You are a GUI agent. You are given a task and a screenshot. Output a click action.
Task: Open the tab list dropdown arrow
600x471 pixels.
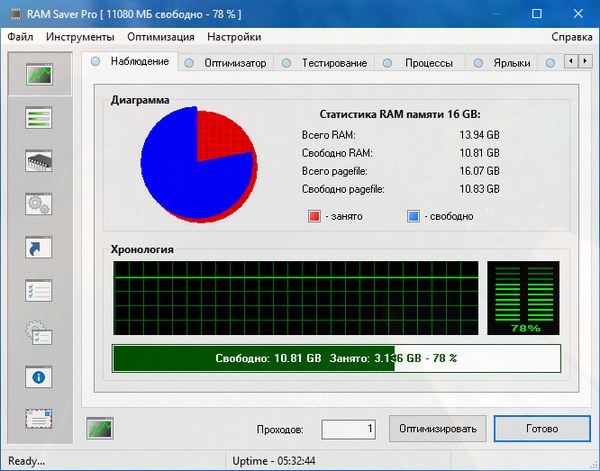click(587, 61)
